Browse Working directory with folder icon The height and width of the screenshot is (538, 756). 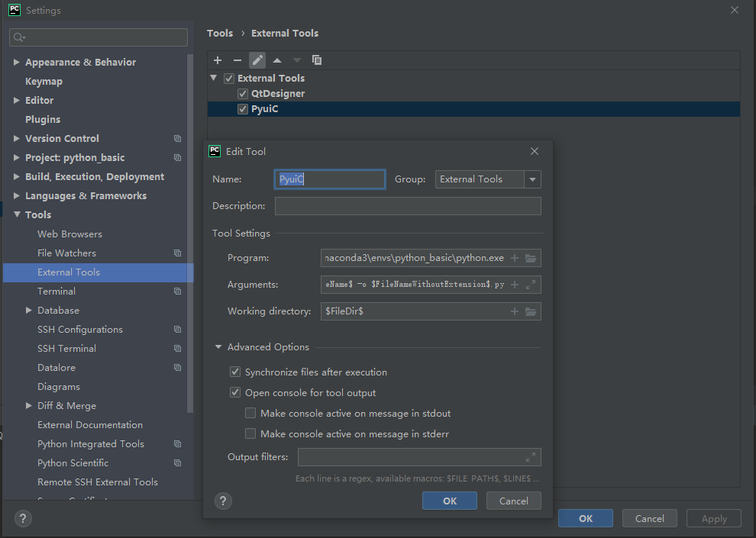[x=531, y=311]
